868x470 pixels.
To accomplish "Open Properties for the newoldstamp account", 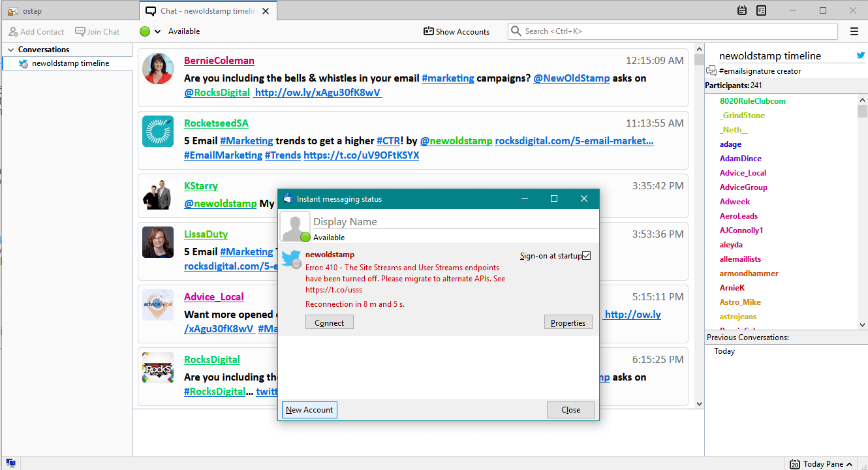I will pyautogui.click(x=568, y=322).
